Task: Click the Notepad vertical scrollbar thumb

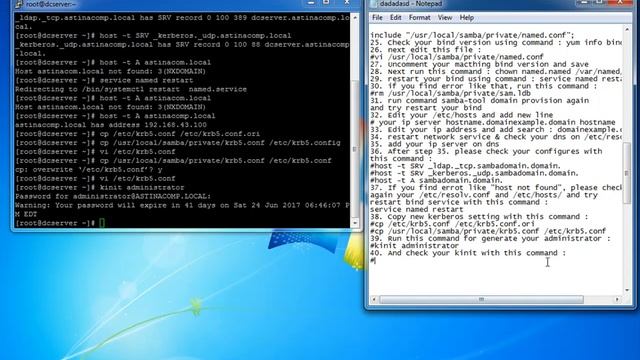Action: click(627, 173)
